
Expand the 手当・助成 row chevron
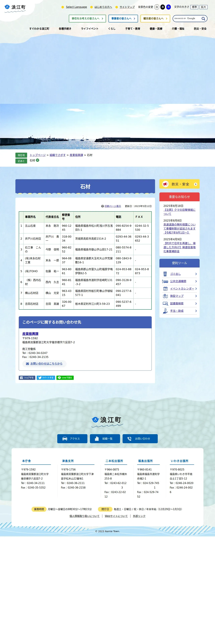point(196,311)
